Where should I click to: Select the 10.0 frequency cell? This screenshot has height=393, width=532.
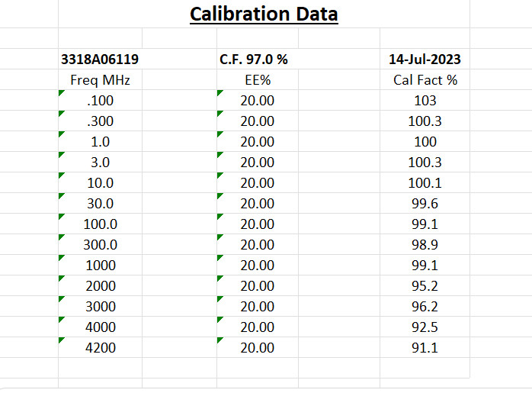pos(100,182)
